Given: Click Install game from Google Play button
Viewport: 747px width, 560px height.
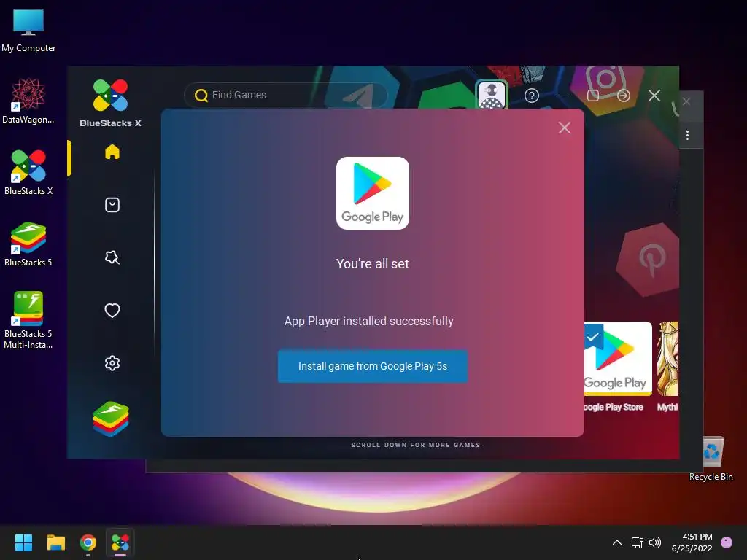Looking at the screenshot, I should click(373, 366).
